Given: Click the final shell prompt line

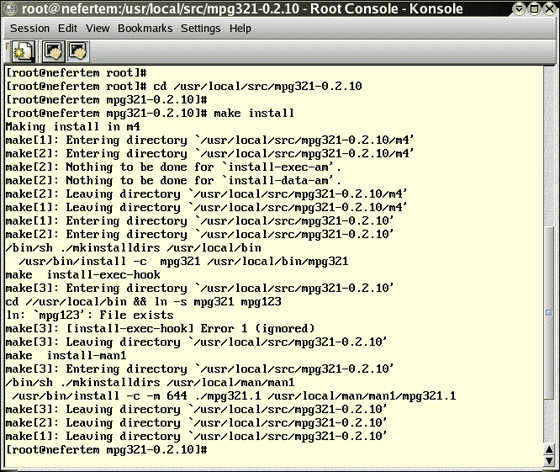Looking at the screenshot, I should [x=106, y=450].
